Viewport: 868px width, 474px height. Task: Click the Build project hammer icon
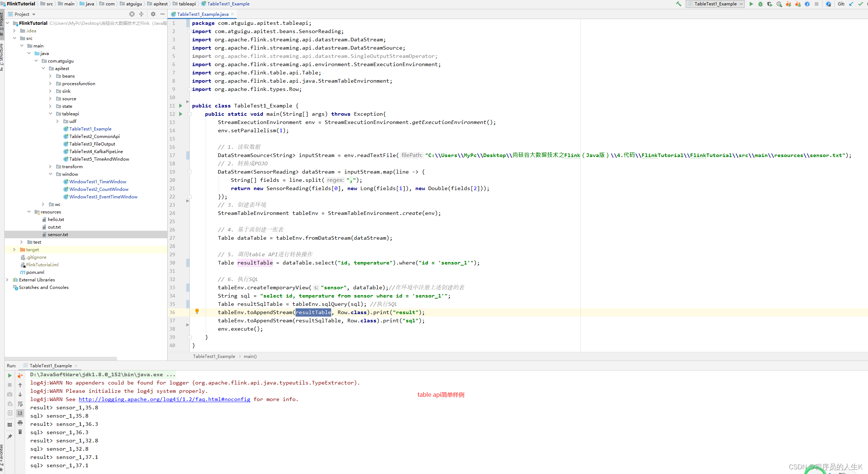[x=678, y=4]
